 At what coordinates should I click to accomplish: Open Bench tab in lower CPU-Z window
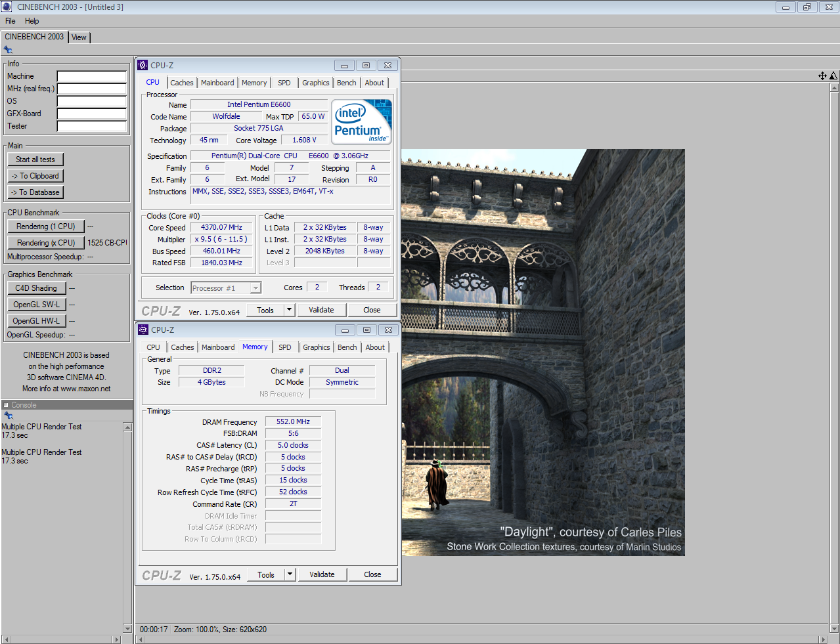[347, 347]
